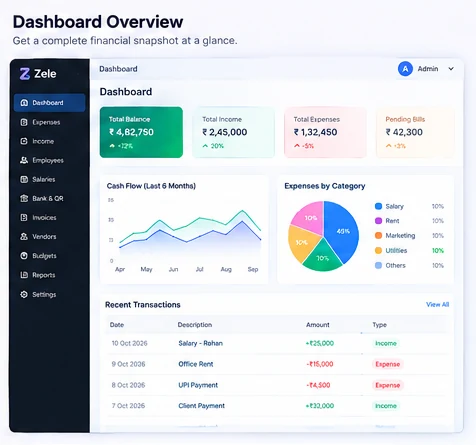Click the Type column header

(x=379, y=325)
